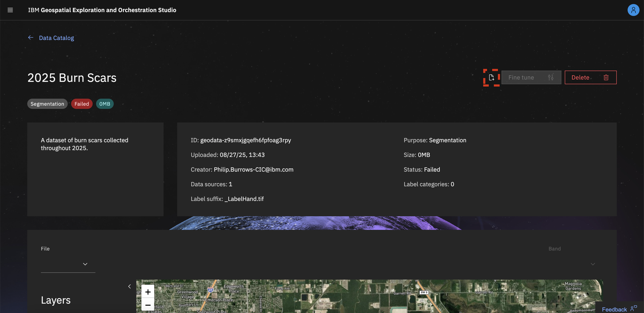The width and height of the screenshot is (644, 313).
Task: Click the Feedback chat icon
Action: point(634,309)
